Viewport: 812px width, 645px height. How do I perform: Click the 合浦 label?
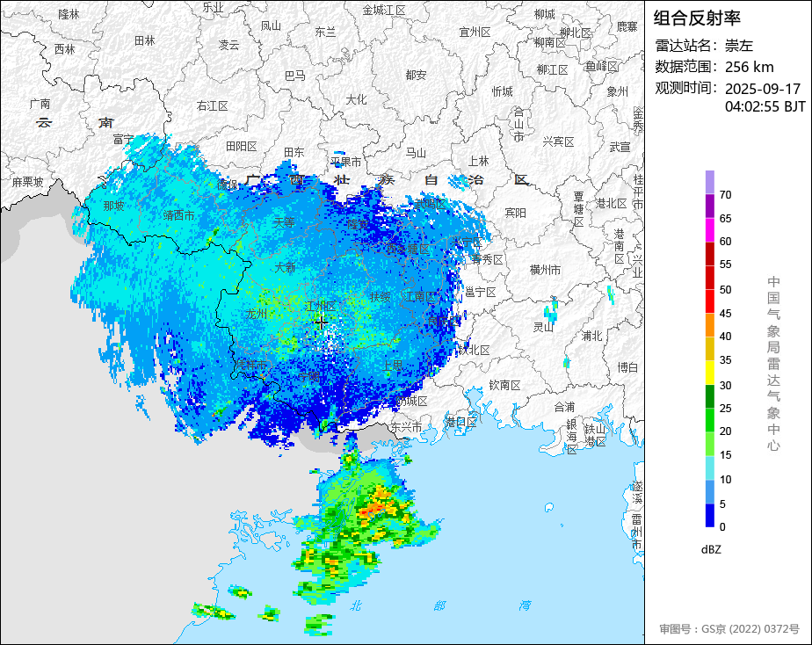tap(564, 408)
